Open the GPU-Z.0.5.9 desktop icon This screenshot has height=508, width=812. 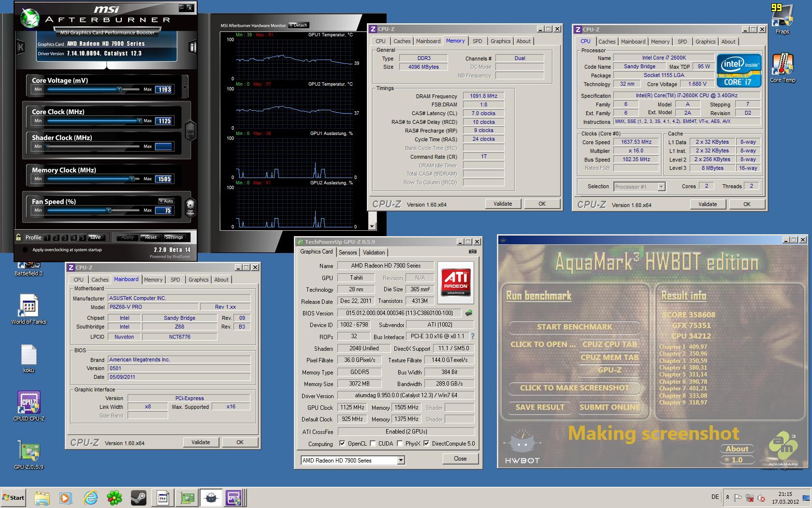pos(29,455)
